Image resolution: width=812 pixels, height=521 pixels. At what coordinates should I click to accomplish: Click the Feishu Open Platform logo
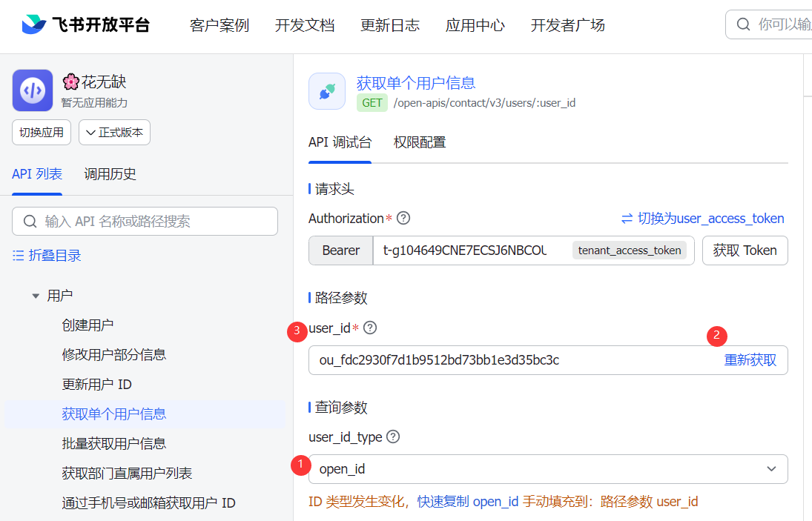pyautogui.click(x=85, y=25)
